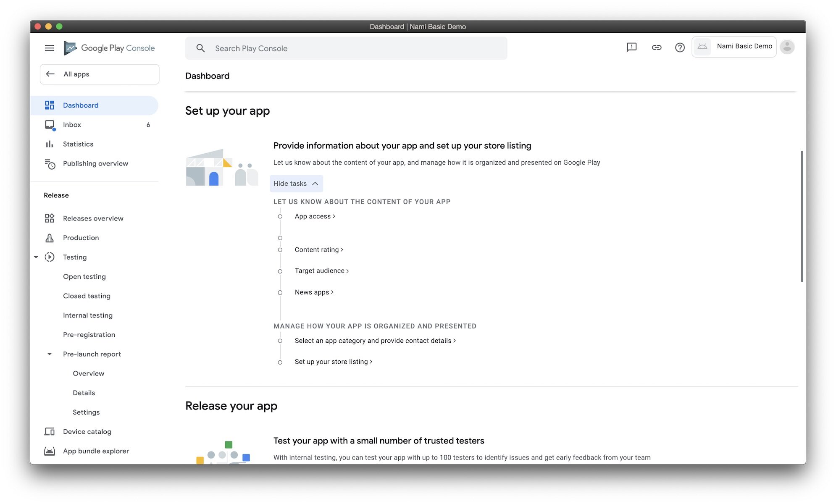Screen dimensions: 836x504
Task: Click the Inbox icon in sidebar
Action: click(x=50, y=125)
